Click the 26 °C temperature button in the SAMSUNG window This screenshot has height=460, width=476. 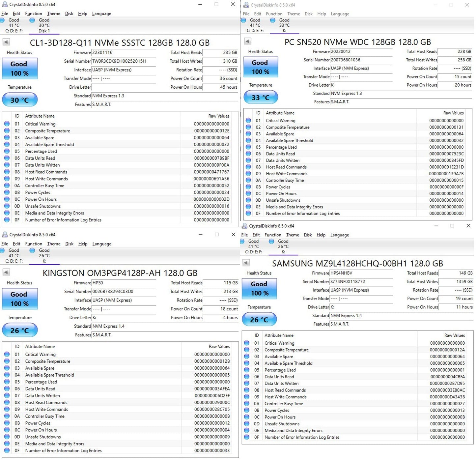pyautogui.click(x=259, y=320)
